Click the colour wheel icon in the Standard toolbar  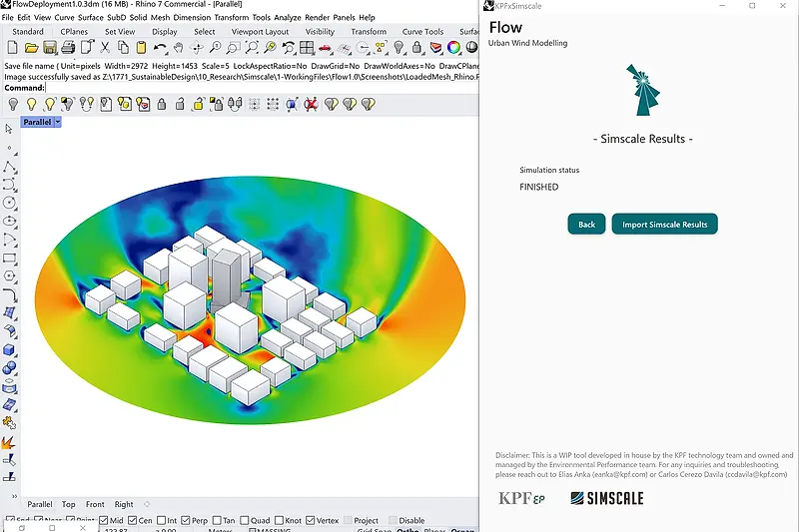(x=453, y=48)
